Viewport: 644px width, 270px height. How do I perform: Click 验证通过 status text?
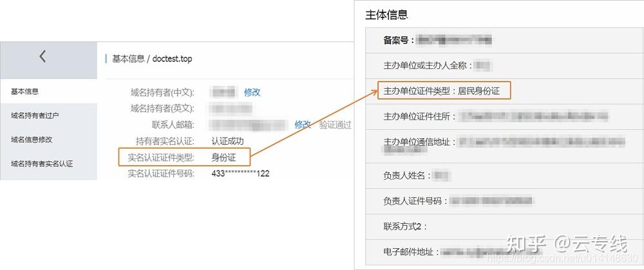click(336, 125)
